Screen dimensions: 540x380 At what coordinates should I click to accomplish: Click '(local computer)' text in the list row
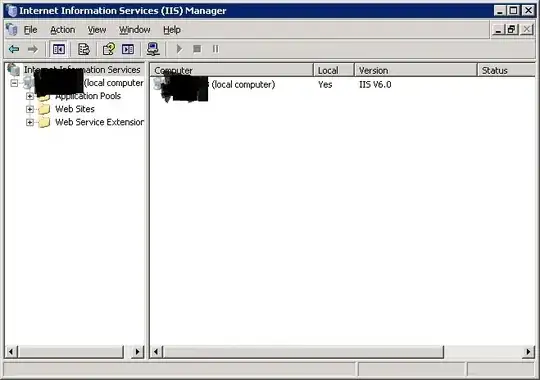[243, 84]
